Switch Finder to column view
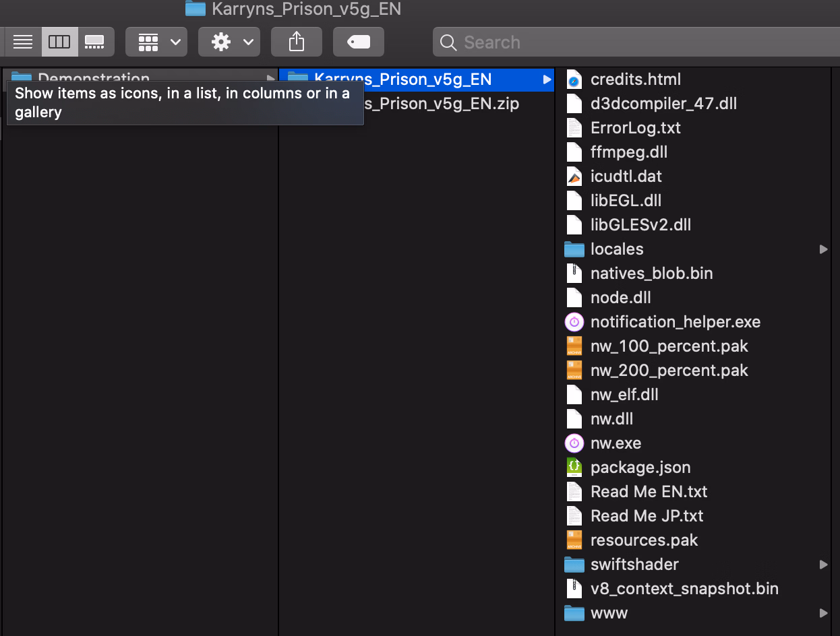Screen dimensions: 840x636 tap(59, 42)
